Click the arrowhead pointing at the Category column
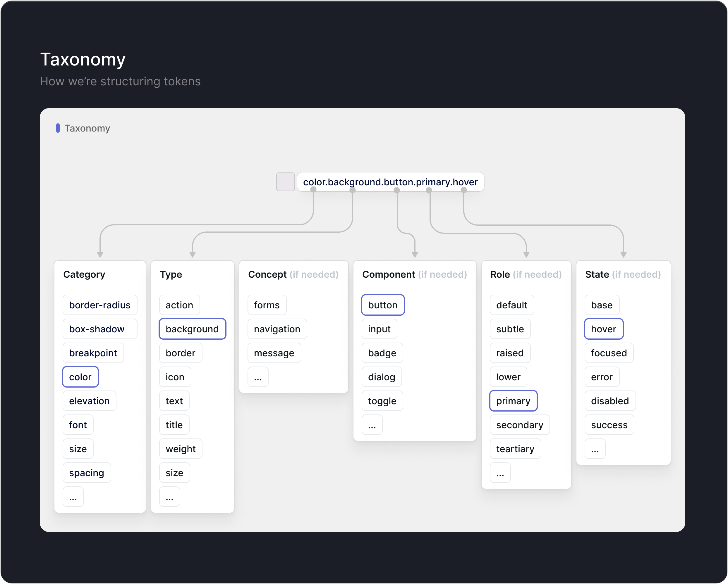The image size is (728, 584). click(x=100, y=255)
